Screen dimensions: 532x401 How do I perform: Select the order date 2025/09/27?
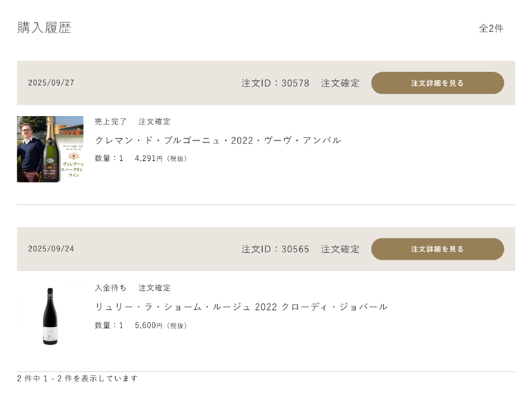click(51, 83)
